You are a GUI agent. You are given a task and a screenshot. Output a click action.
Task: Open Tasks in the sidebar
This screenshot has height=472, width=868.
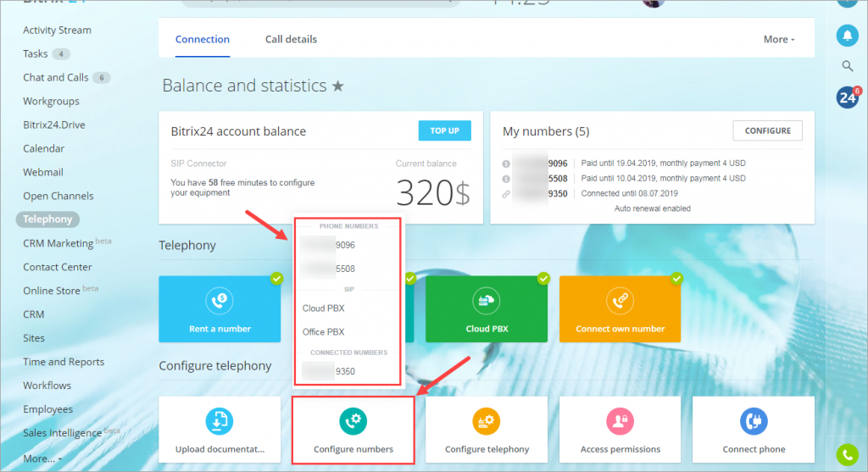36,53
